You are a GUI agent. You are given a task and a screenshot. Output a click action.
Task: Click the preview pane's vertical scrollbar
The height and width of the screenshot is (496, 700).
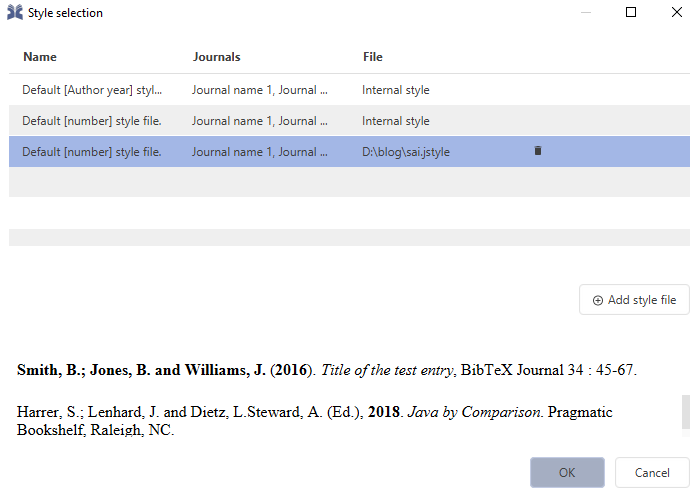[685, 410]
